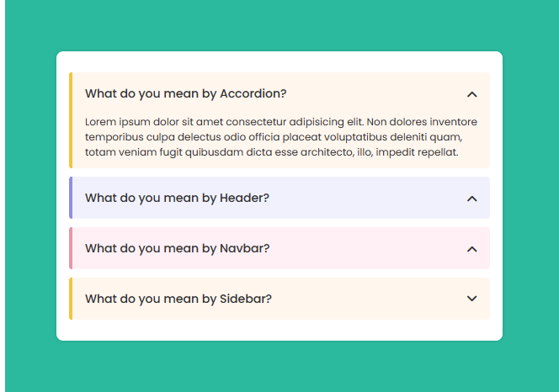559x392 pixels.
Task: Click the Navbar question up chevron
Action: [471, 249]
